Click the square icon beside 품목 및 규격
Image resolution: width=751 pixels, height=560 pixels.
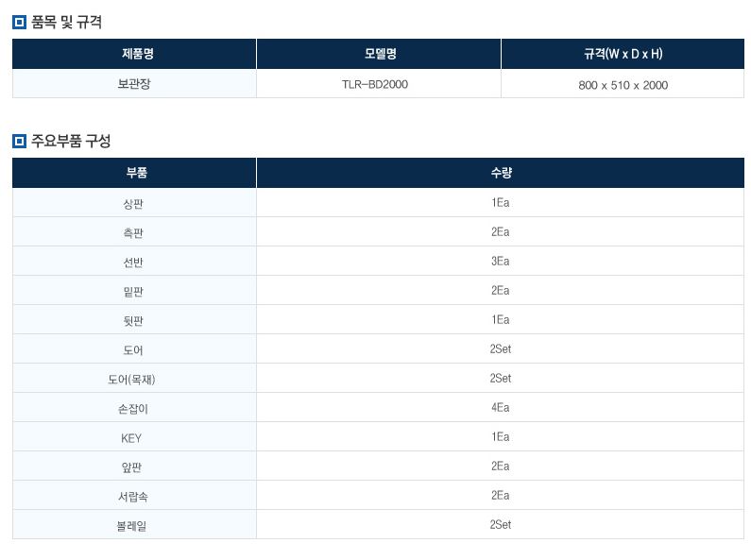click(19, 22)
